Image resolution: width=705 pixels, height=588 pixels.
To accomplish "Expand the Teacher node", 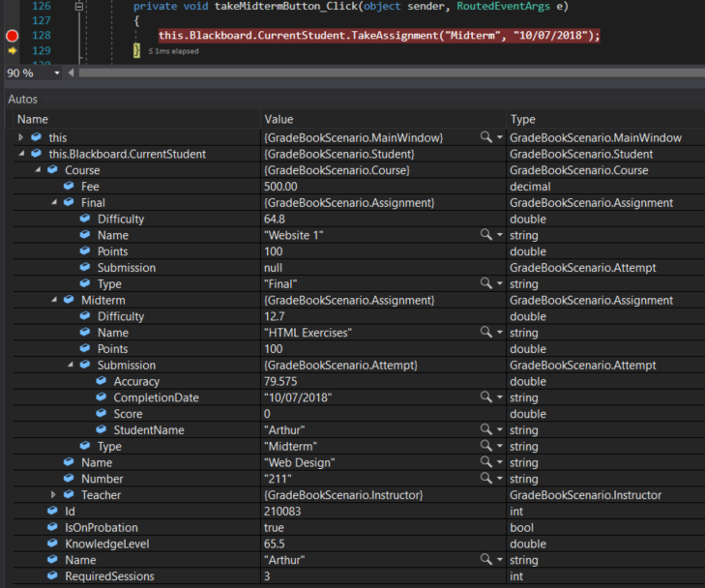I will tap(53, 495).
